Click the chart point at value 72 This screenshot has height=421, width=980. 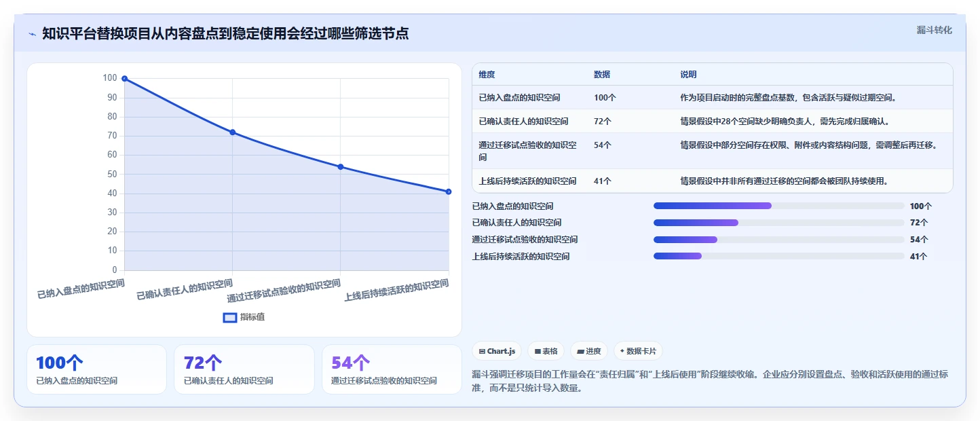[x=232, y=132]
